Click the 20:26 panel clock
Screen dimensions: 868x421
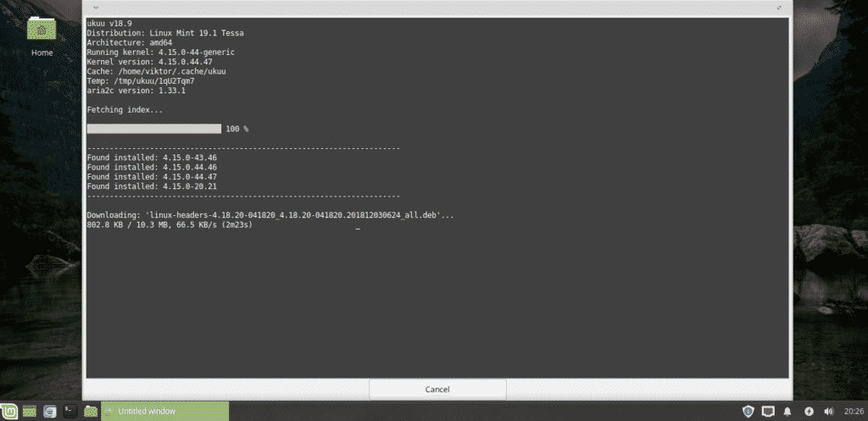[x=854, y=411]
